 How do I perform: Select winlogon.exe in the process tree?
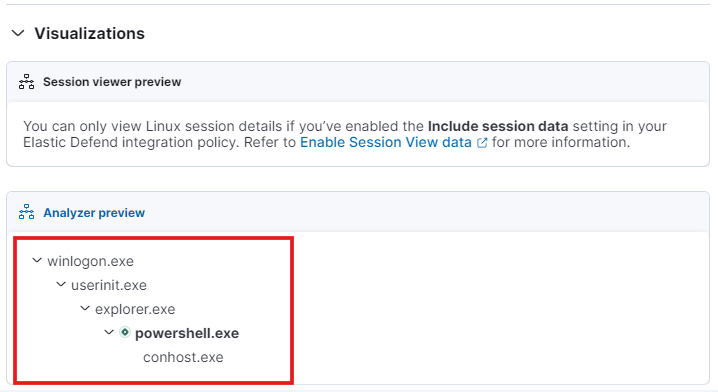90,261
